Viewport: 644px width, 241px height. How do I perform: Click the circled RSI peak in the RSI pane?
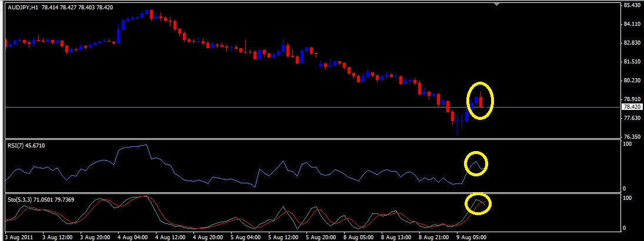point(476,161)
